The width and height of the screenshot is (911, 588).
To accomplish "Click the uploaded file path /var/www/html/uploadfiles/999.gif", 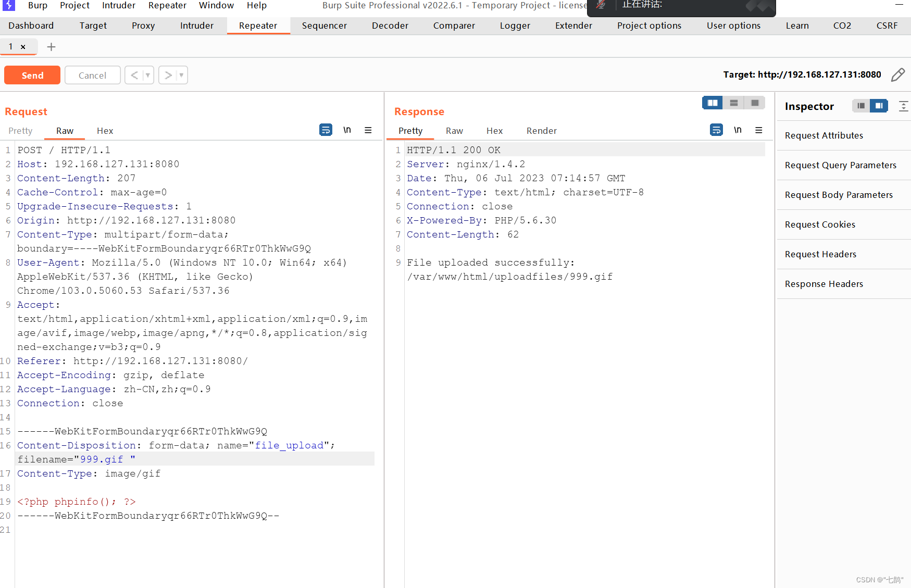I will (510, 277).
